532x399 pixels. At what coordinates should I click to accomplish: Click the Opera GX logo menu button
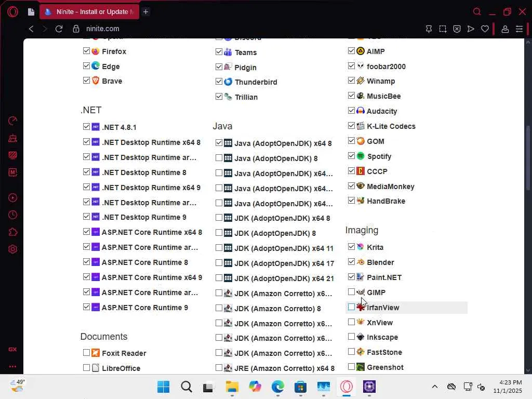[12, 12]
